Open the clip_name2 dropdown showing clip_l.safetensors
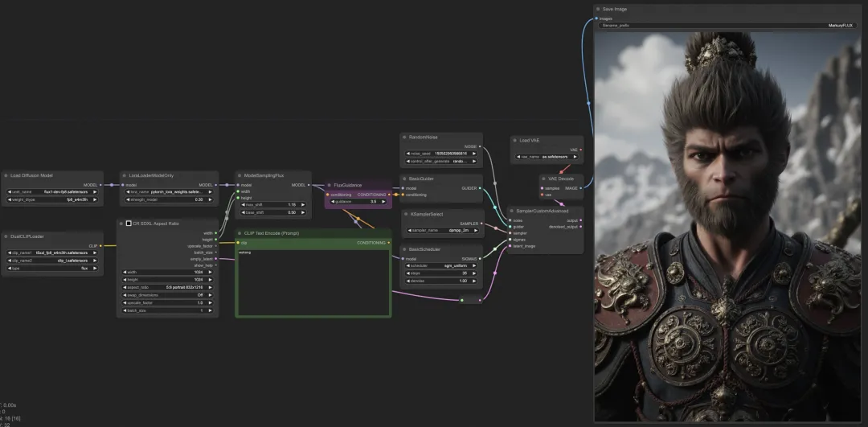 (x=52, y=261)
